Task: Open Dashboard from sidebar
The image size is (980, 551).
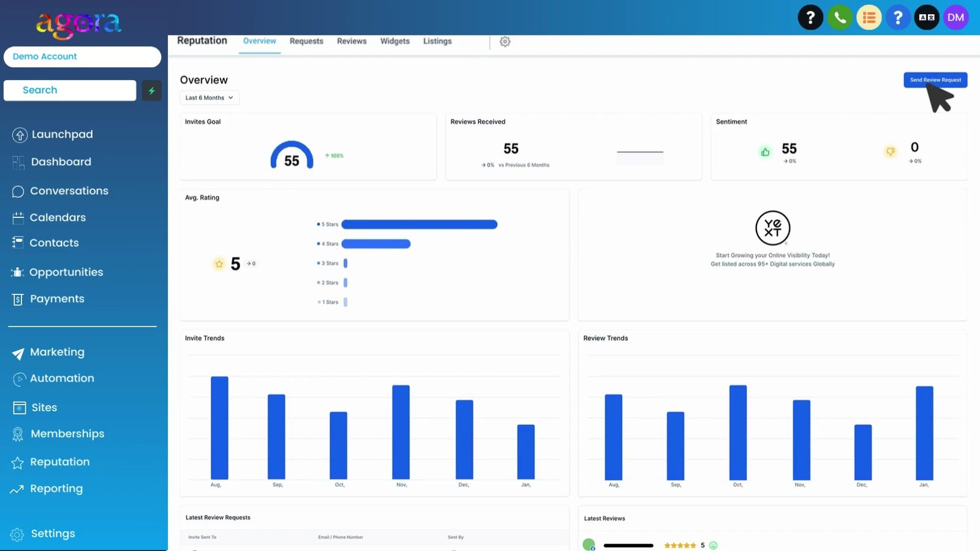Action: pyautogui.click(x=52, y=162)
